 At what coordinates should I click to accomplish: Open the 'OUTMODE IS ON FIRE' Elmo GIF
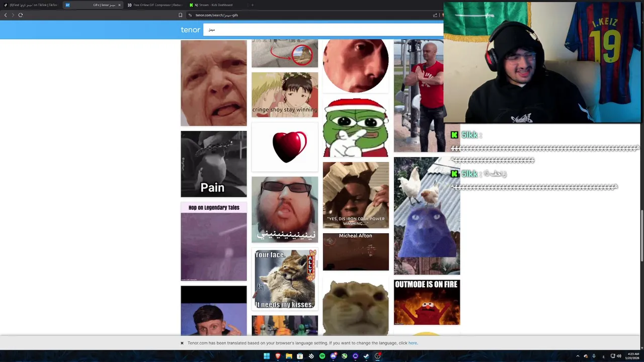(x=427, y=302)
